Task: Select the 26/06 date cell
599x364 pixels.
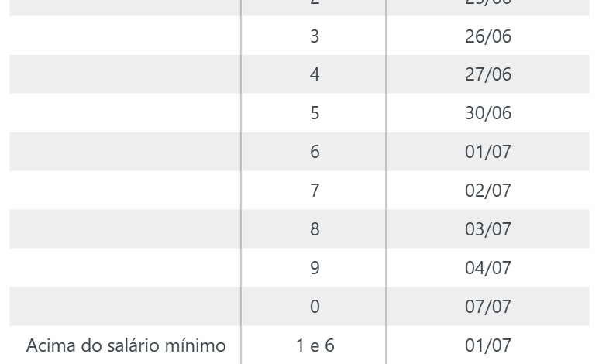Action: 488,36
